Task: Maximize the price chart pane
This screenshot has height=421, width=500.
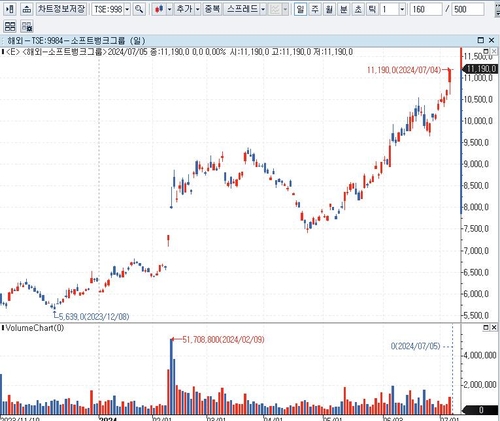Action: 486,51
